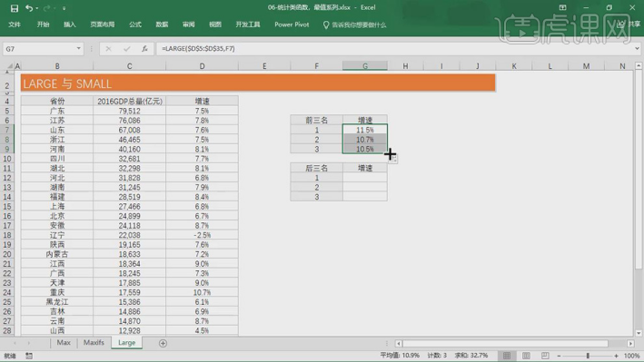Click the Redo arrow icon
The height and width of the screenshot is (362, 644).
tap(46, 8)
